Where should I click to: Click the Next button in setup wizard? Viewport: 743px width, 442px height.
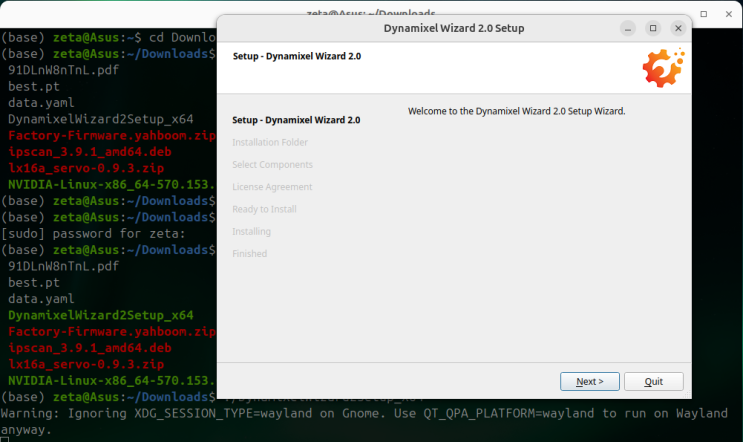(x=589, y=381)
